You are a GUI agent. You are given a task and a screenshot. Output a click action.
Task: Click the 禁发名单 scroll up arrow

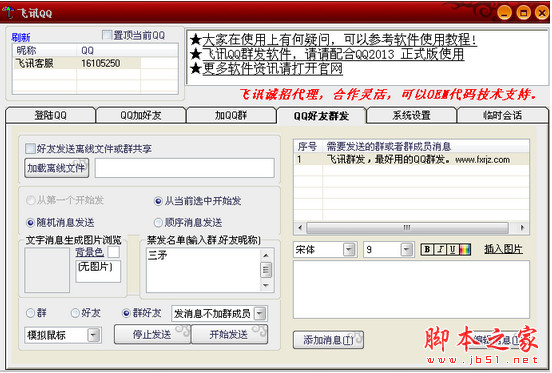click(266, 255)
